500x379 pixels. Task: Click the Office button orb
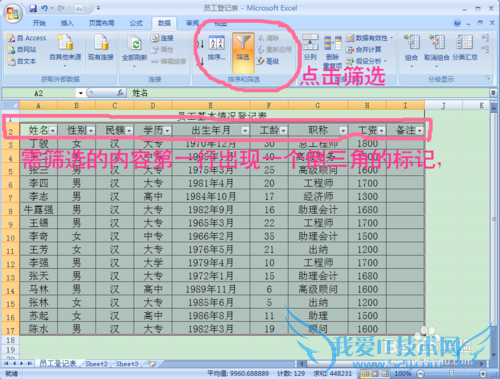coord(13,14)
